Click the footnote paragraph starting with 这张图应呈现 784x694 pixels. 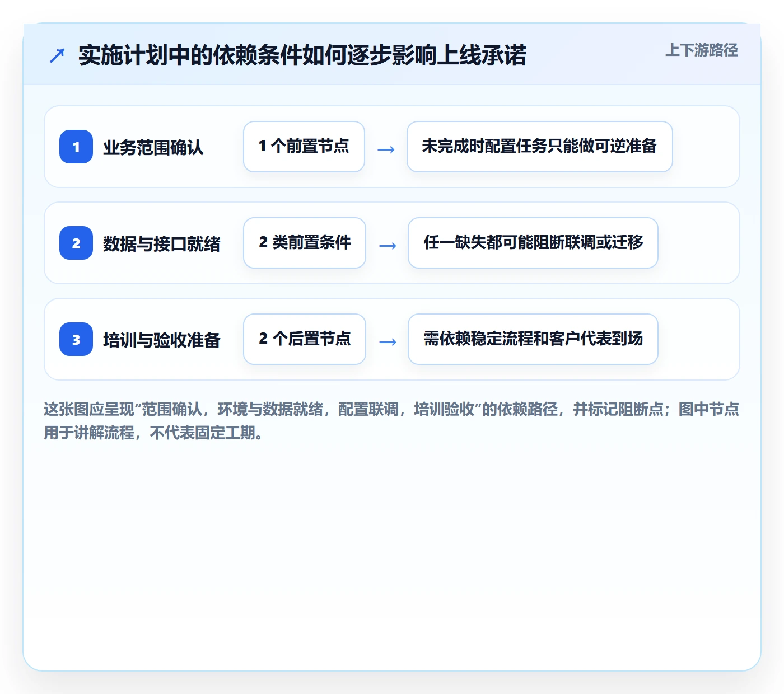(x=391, y=421)
